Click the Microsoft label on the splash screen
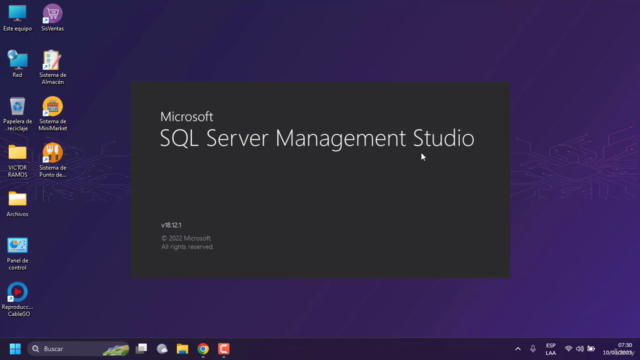Image resolution: width=640 pixels, height=360 pixels. click(187, 117)
